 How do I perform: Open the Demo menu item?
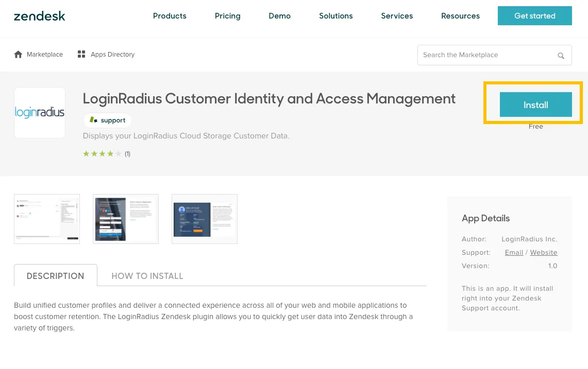[279, 16]
